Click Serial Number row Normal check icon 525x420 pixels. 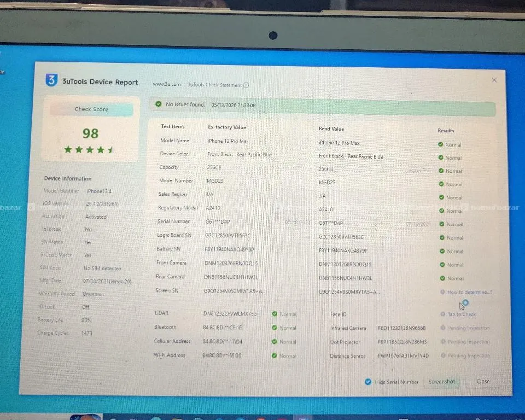click(x=442, y=224)
